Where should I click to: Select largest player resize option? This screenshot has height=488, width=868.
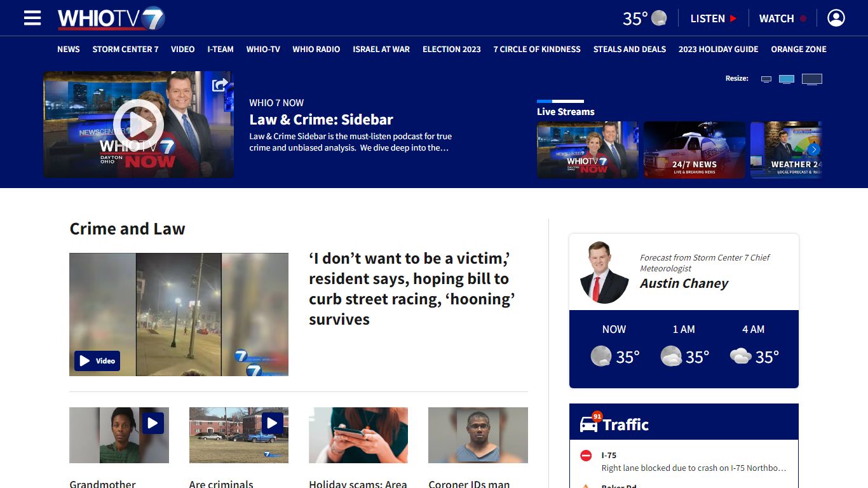[x=812, y=79]
